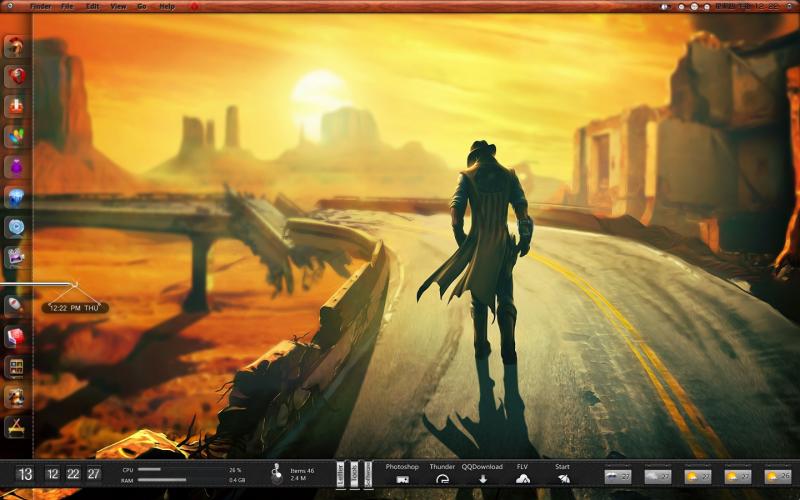Launch the Photoshop shortcut in bottom bar
Viewport: 800px width, 500px height.
click(403, 479)
